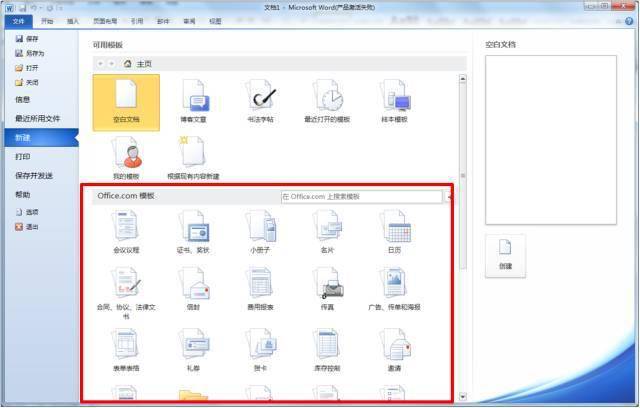Open 最近所用文件 recent files section
This screenshot has width=640, height=408.
coord(38,118)
